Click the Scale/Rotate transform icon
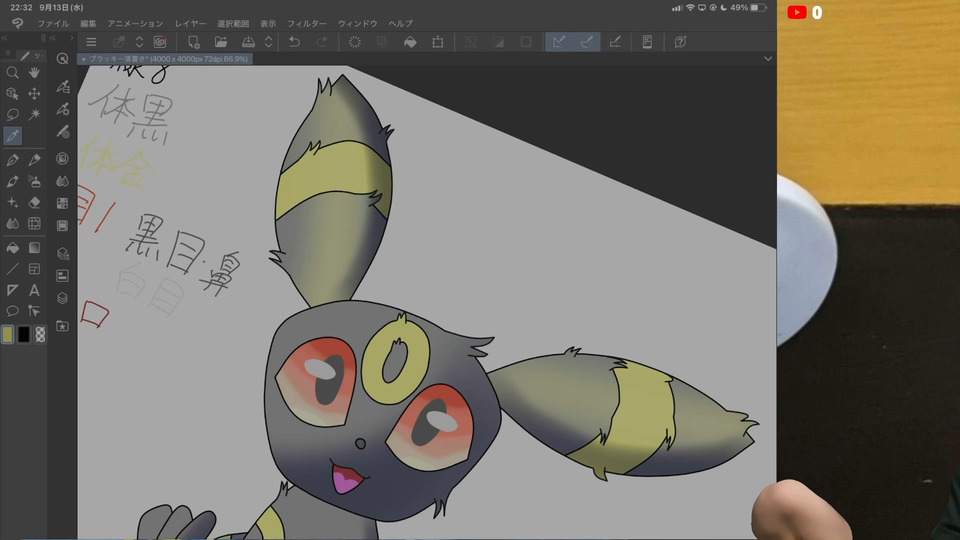The image size is (960, 540). (x=438, y=42)
